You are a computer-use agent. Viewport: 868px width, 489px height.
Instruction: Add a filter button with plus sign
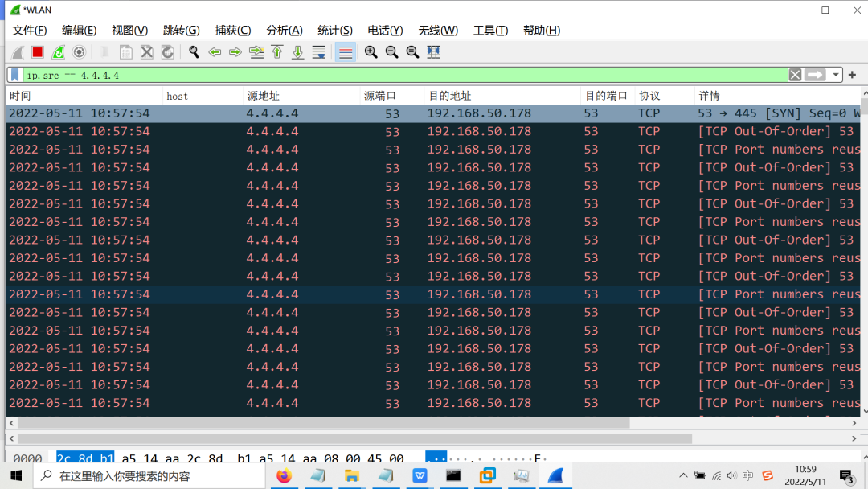pos(852,75)
